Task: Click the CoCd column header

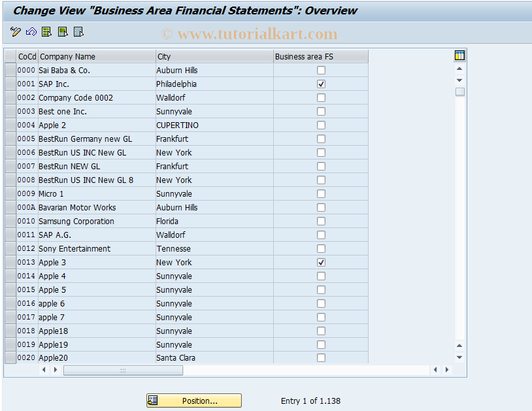Action: click(27, 57)
